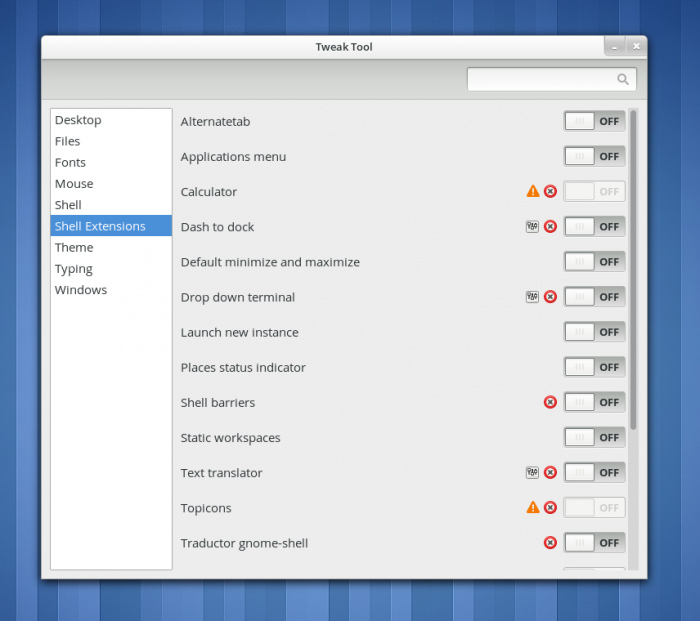This screenshot has width=700, height=621.
Task: Click the Calculator warning triangle icon
Action: point(533,191)
